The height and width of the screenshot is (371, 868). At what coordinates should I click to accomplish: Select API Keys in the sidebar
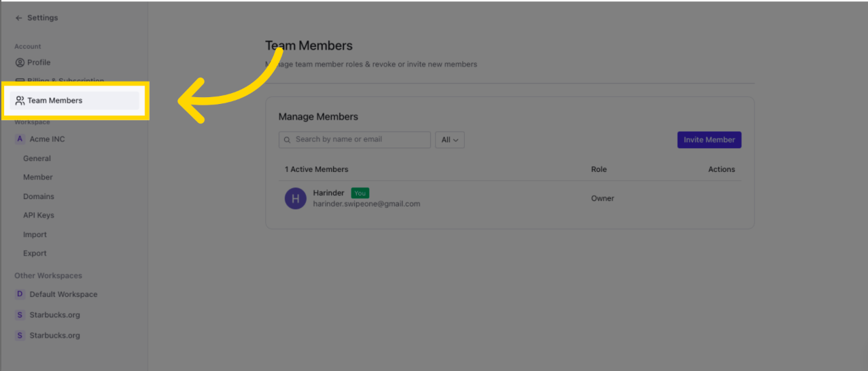click(38, 215)
